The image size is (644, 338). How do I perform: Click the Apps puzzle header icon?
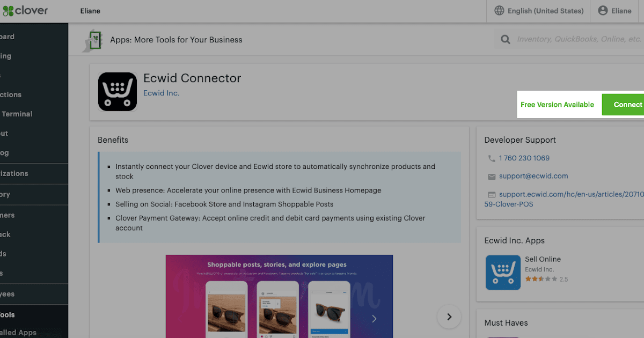coord(93,40)
